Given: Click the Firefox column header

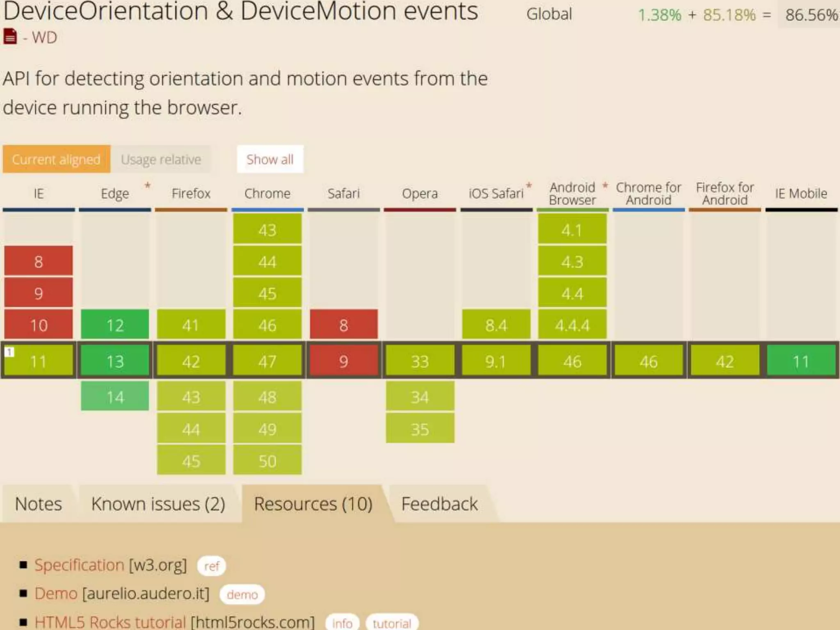Looking at the screenshot, I should [x=191, y=193].
